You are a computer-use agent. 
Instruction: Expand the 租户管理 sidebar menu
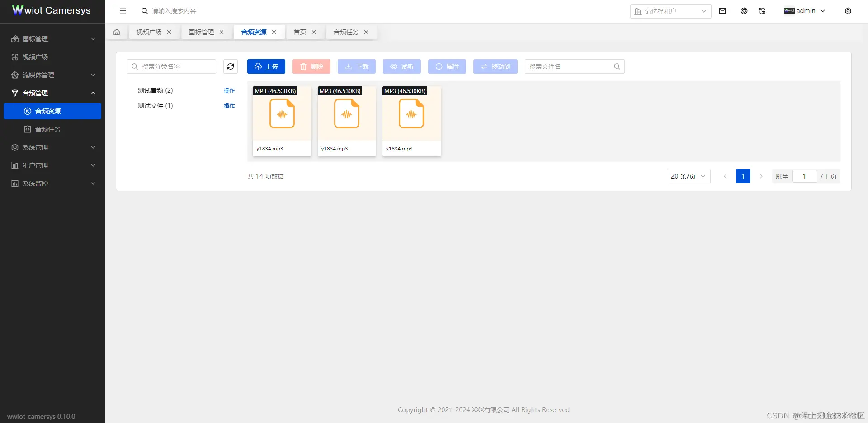[x=52, y=165]
